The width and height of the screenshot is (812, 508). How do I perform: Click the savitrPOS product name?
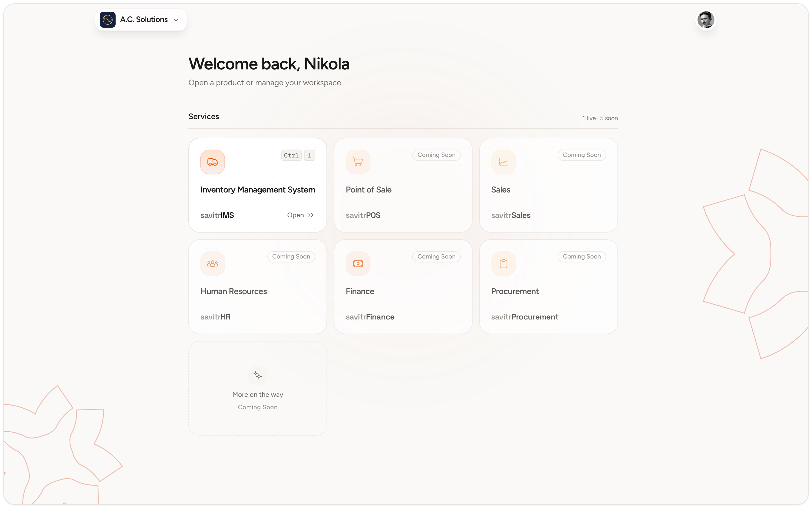(363, 215)
